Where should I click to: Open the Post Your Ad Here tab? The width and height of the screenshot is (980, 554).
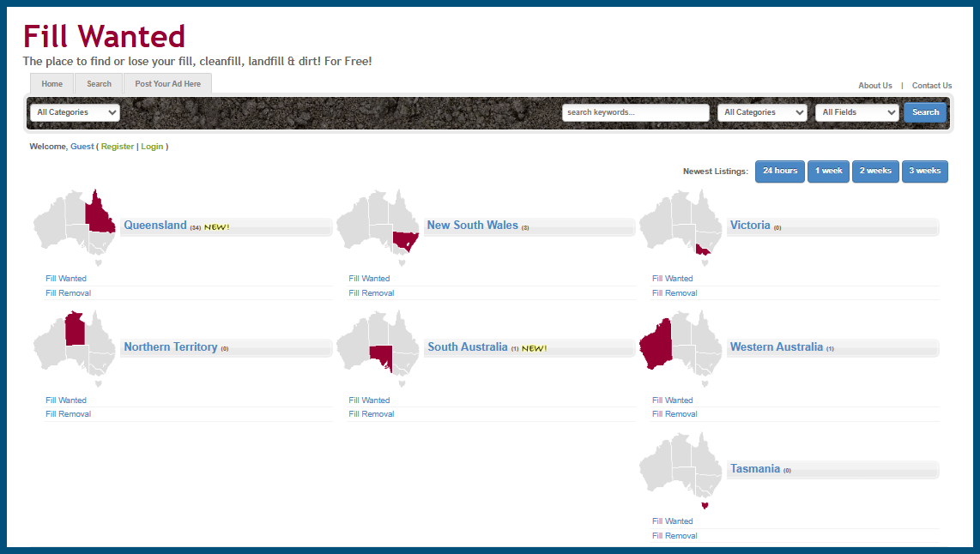tap(167, 84)
